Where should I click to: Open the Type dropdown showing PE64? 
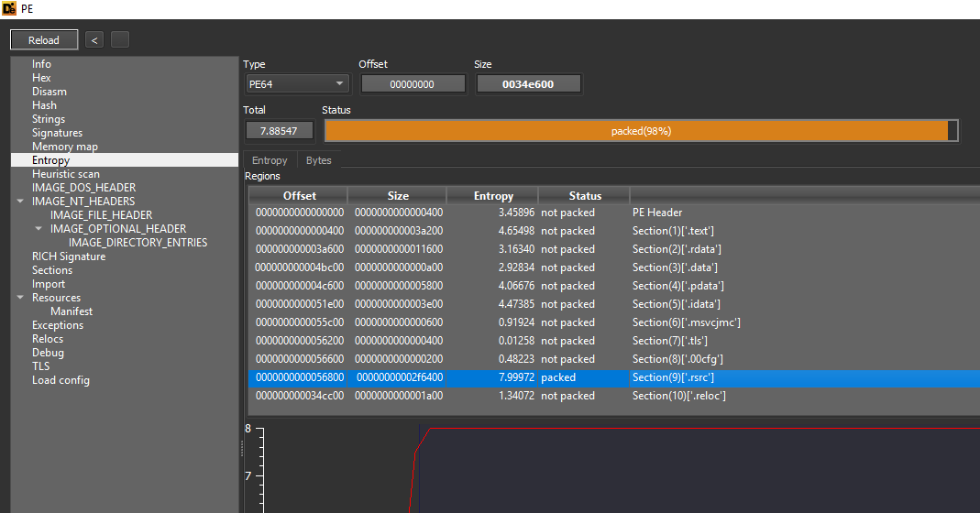click(x=297, y=84)
